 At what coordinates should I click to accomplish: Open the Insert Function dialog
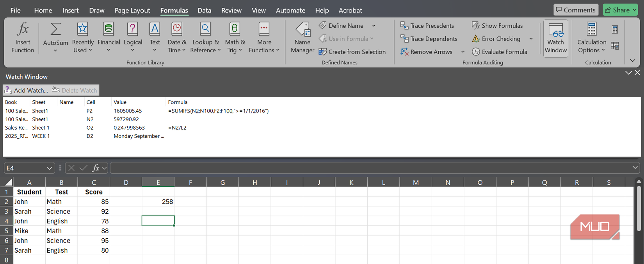23,38
